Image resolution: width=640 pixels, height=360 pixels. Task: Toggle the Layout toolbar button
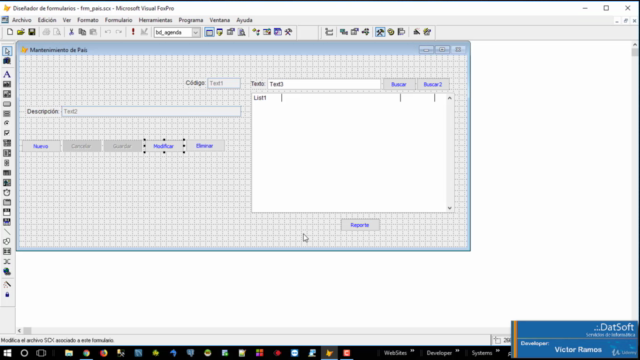point(402,32)
